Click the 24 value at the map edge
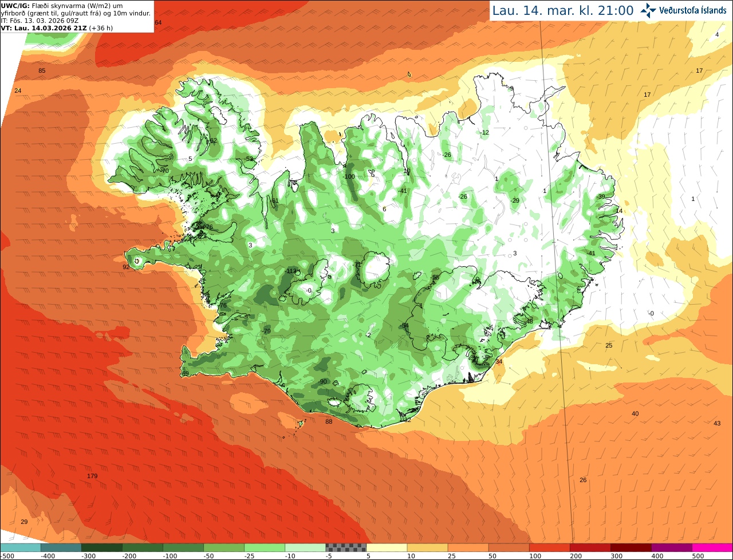Image resolution: width=733 pixels, height=560 pixels. point(18,91)
